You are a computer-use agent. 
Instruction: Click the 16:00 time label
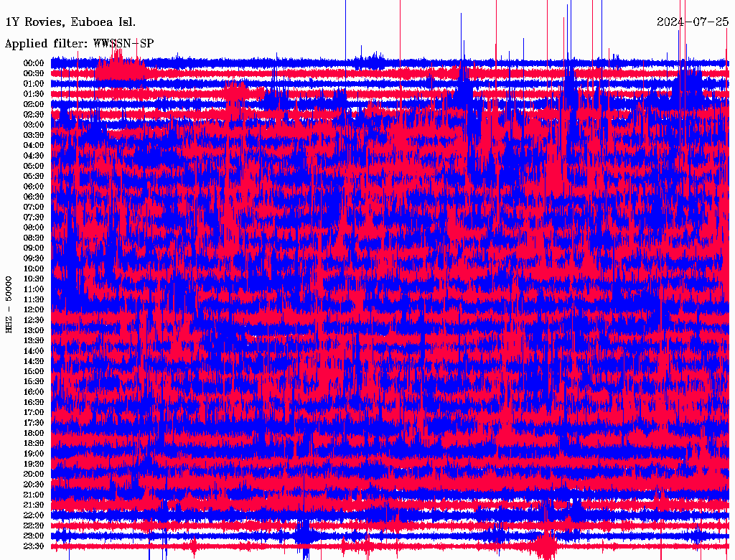click(x=34, y=392)
